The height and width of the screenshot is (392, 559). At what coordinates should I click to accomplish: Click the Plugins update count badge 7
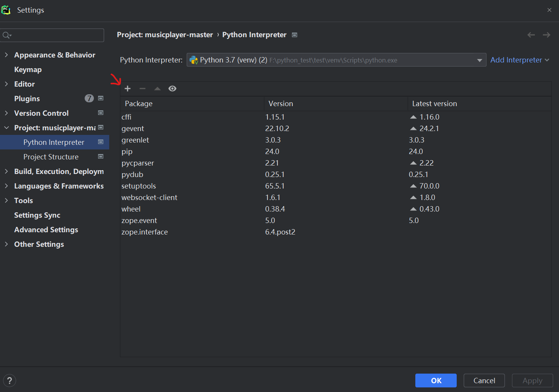click(x=89, y=98)
